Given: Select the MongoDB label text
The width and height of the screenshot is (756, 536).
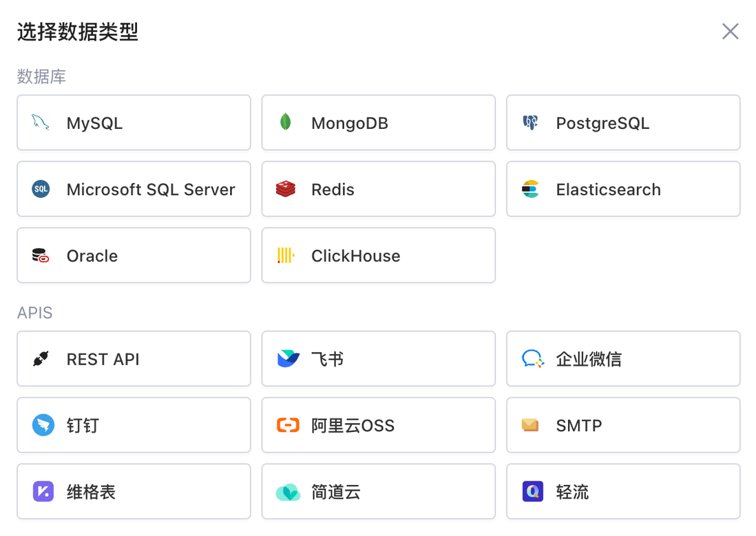Looking at the screenshot, I should pyautogui.click(x=350, y=123).
